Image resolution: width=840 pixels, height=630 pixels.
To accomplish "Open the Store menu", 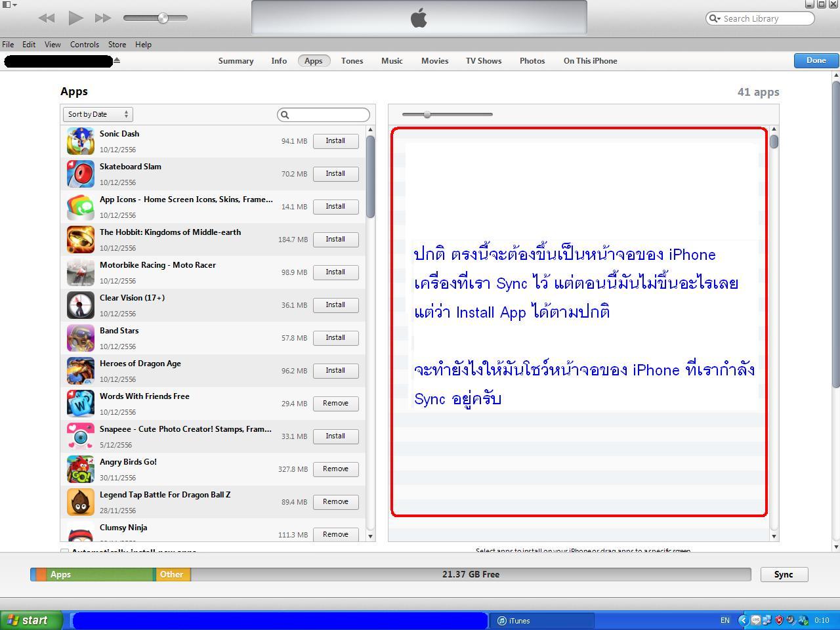I will pos(117,45).
